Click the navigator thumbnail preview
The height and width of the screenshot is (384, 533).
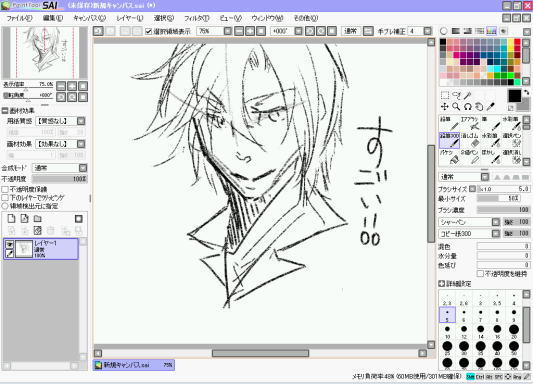45,53
